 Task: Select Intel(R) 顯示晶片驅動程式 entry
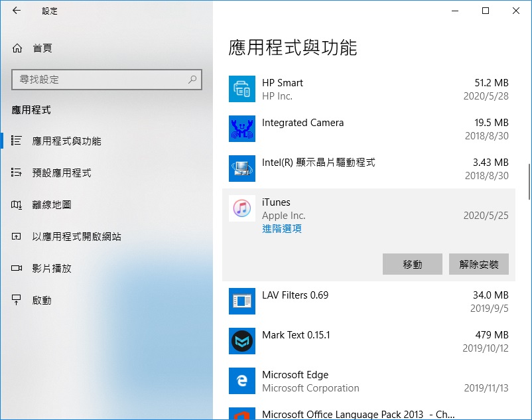coord(318,163)
